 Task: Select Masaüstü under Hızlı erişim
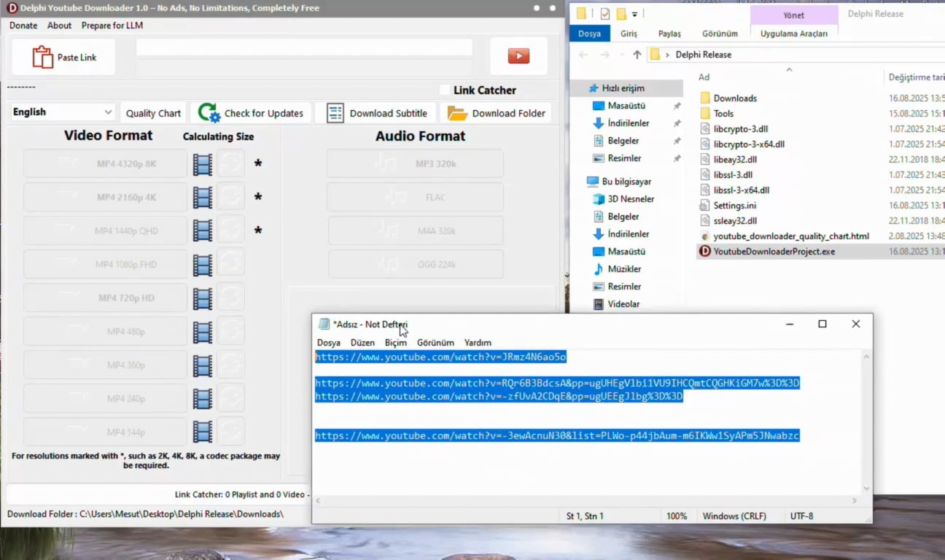(626, 106)
